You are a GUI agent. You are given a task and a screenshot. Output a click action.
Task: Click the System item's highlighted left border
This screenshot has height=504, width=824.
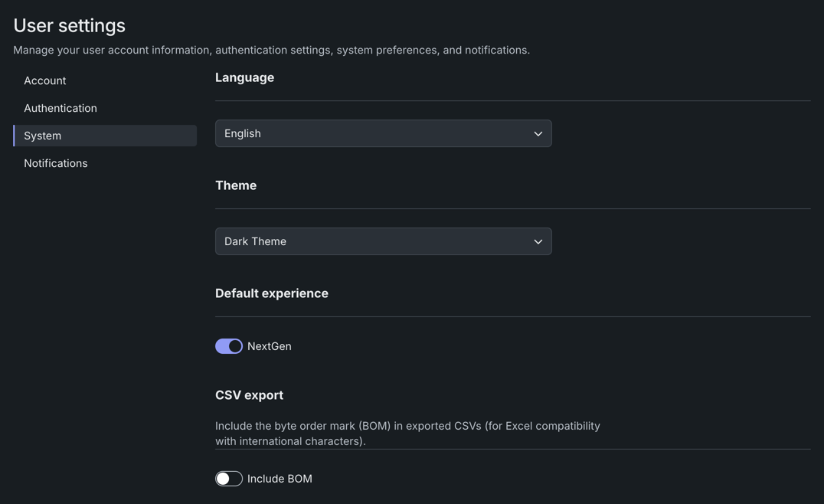[15, 136]
